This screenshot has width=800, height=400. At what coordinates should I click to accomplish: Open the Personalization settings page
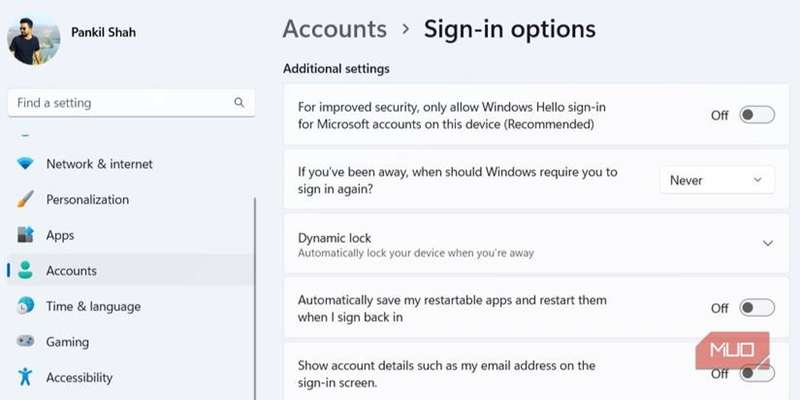coord(87,200)
